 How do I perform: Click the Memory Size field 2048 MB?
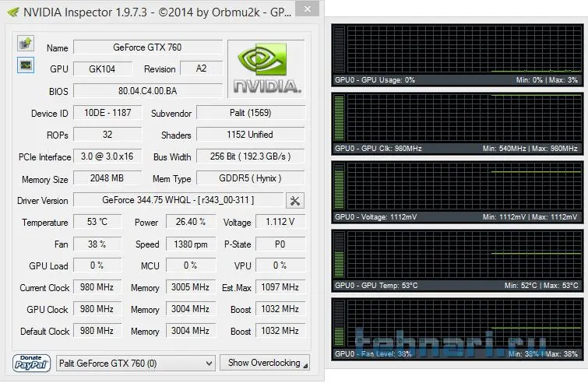click(x=107, y=177)
